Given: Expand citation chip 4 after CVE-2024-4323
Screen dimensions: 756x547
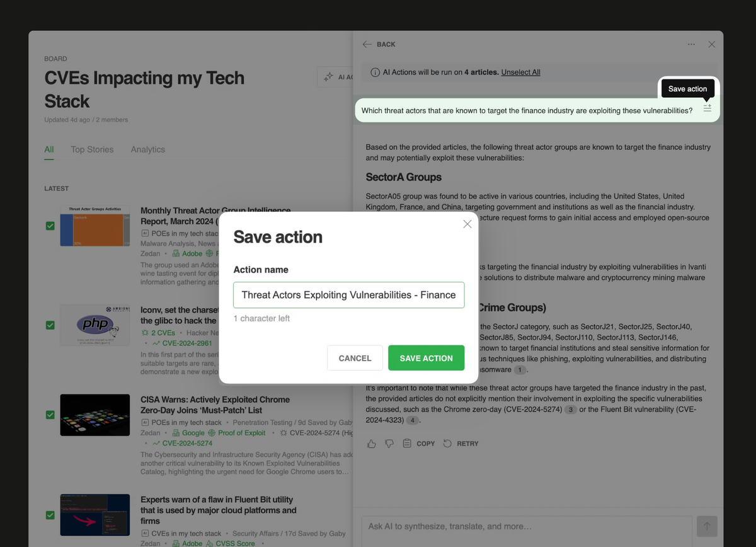Looking at the screenshot, I should [413, 420].
